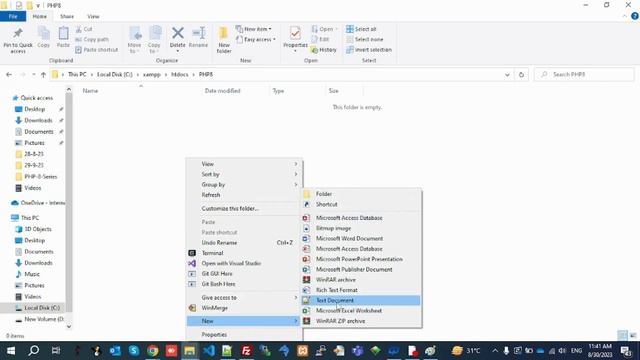Show hidden system tray icons

[495, 351]
